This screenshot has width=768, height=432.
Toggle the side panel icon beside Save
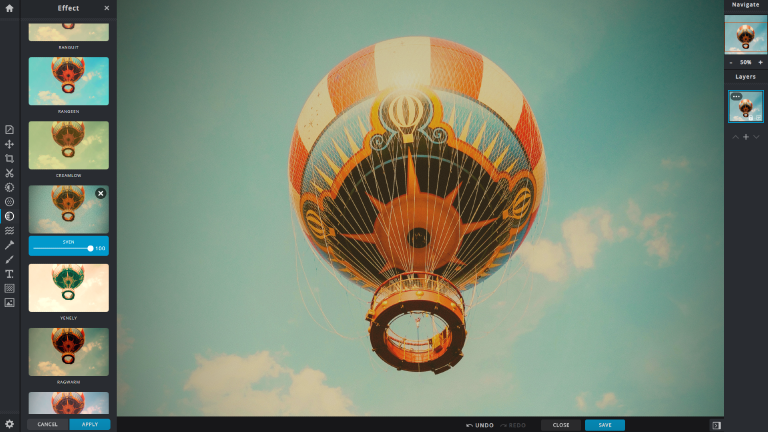point(716,425)
